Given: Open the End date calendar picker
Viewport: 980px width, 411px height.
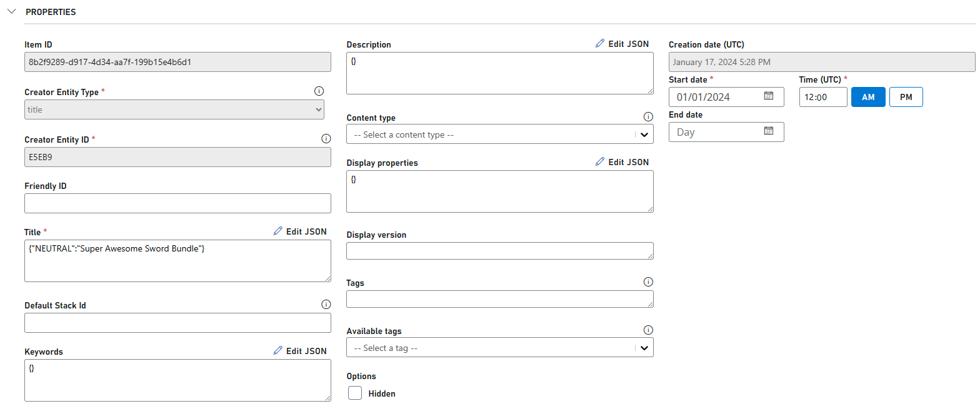Looking at the screenshot, I should (769, 131).
